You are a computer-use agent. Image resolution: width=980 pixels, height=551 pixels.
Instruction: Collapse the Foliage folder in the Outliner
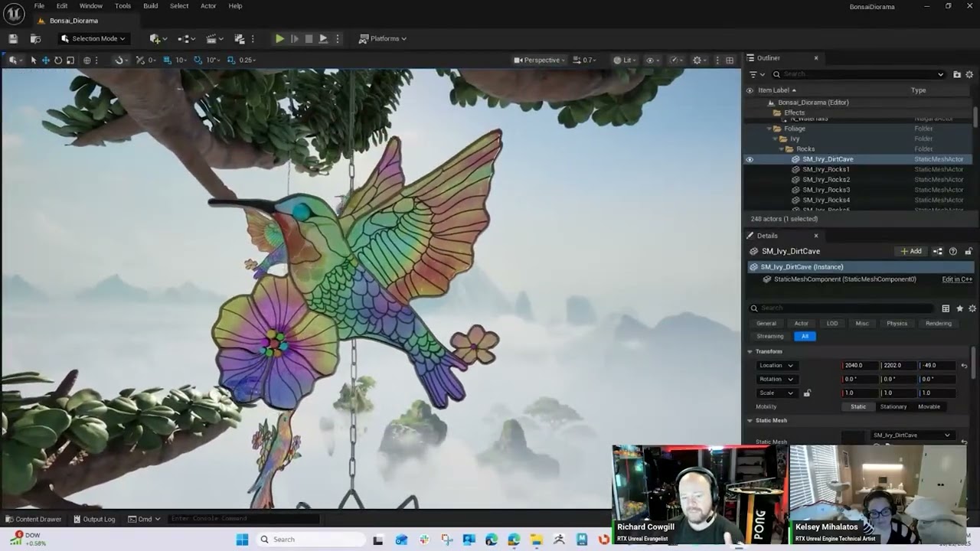[769, 129]
